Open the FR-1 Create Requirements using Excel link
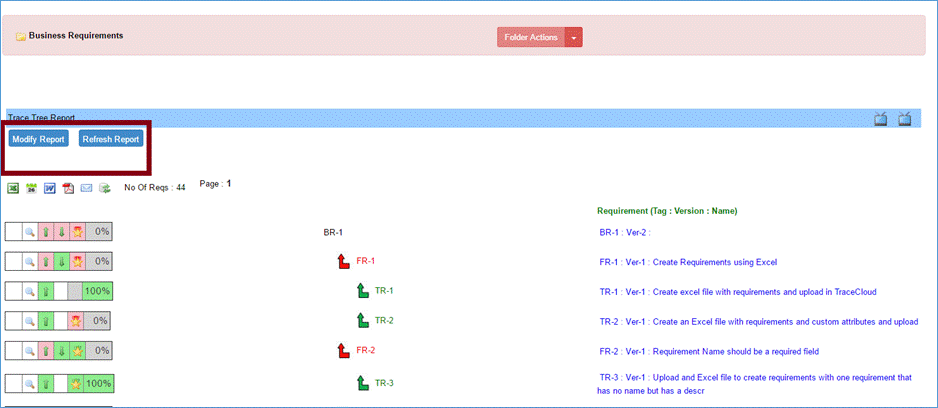The width and height of the screenshot is (938, 408). click(x=688, y=262)
